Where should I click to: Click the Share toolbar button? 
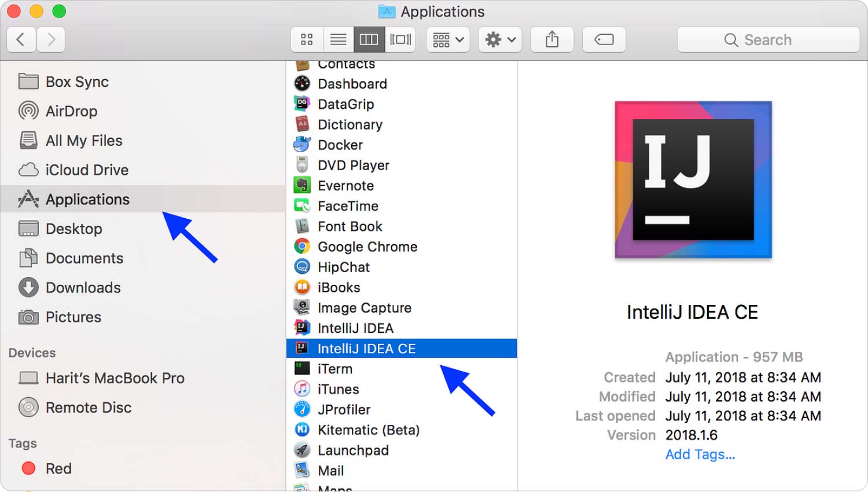coord(552,40)
